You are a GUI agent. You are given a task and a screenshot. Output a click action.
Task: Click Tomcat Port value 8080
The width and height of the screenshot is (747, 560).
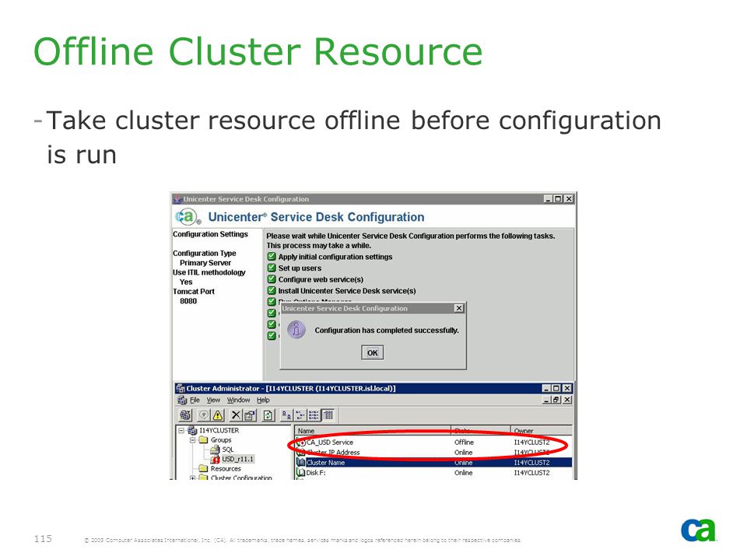click(x=188, y=300)
